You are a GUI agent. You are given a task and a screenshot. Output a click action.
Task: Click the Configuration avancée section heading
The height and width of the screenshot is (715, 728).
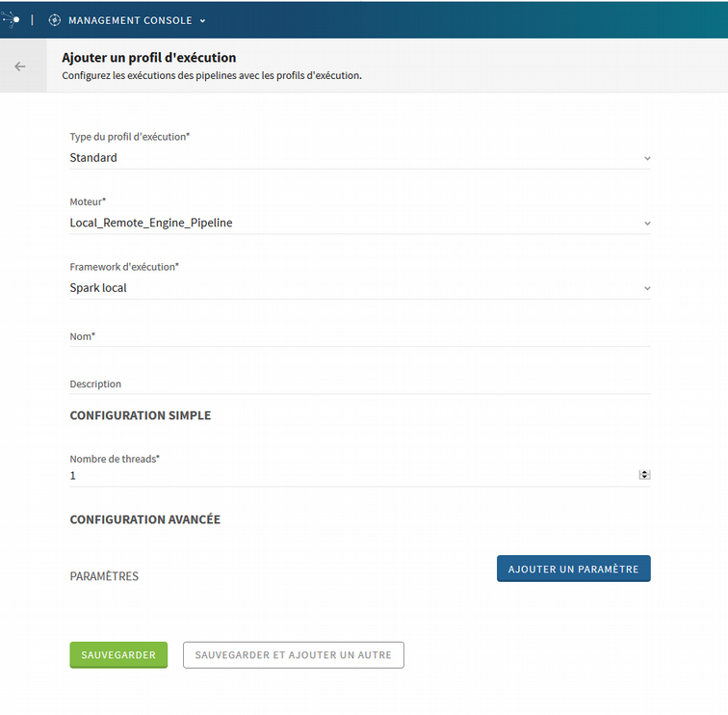coord(145,519)
